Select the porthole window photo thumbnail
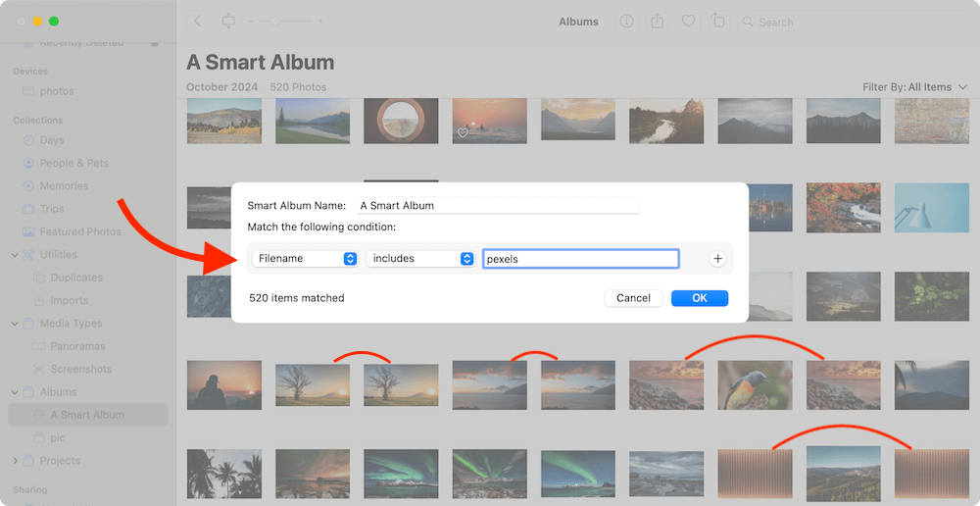 (401, 121)
